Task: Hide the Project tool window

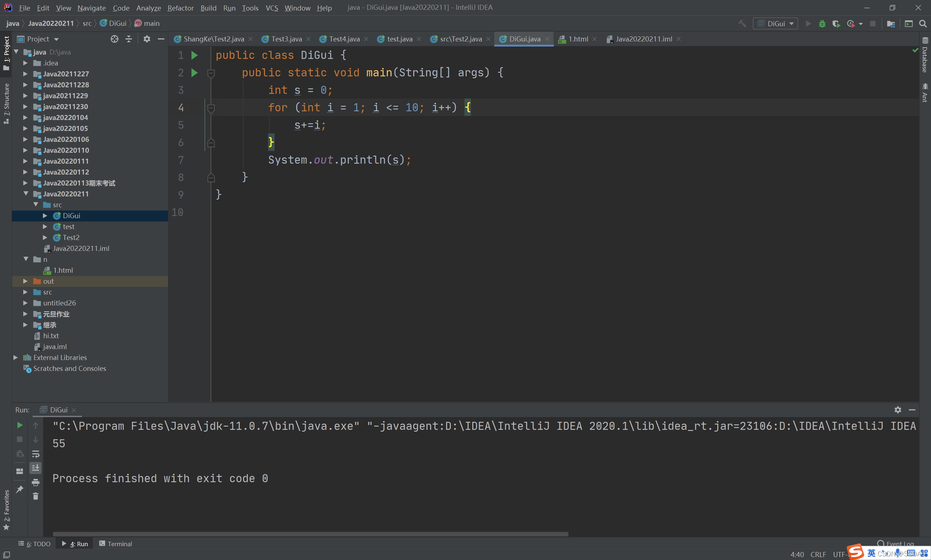Action: (x=161, y=39)
